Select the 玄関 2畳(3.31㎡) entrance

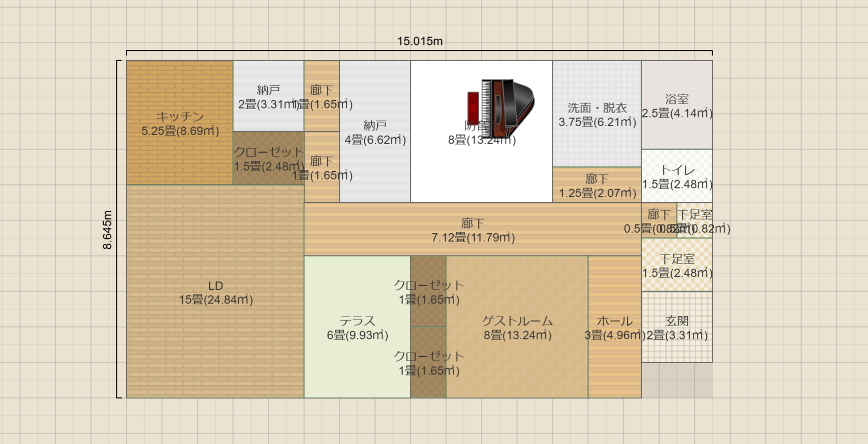click(x=677, y=327)
